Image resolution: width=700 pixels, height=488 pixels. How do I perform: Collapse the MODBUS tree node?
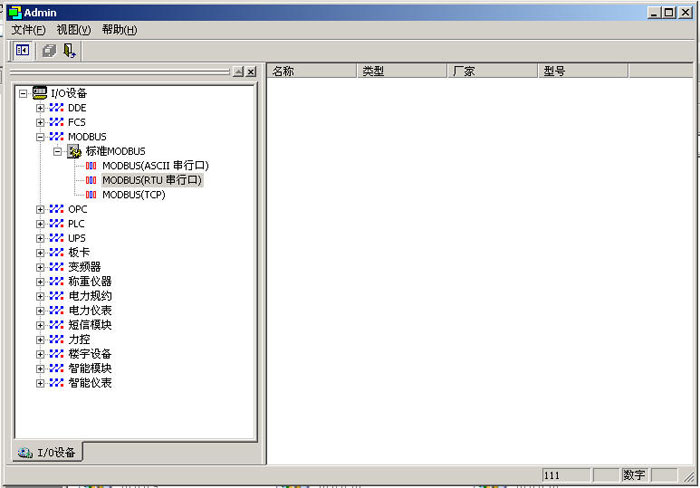[40, 137]
